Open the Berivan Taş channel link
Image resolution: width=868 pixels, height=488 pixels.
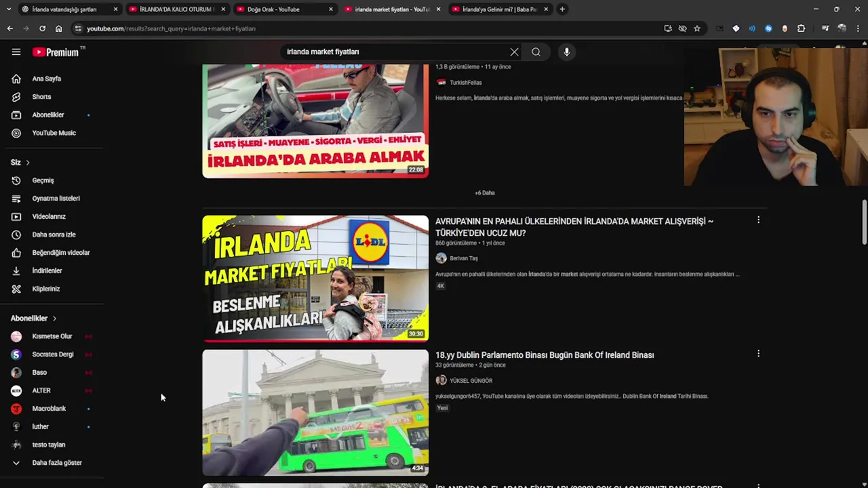click(464, 258)
